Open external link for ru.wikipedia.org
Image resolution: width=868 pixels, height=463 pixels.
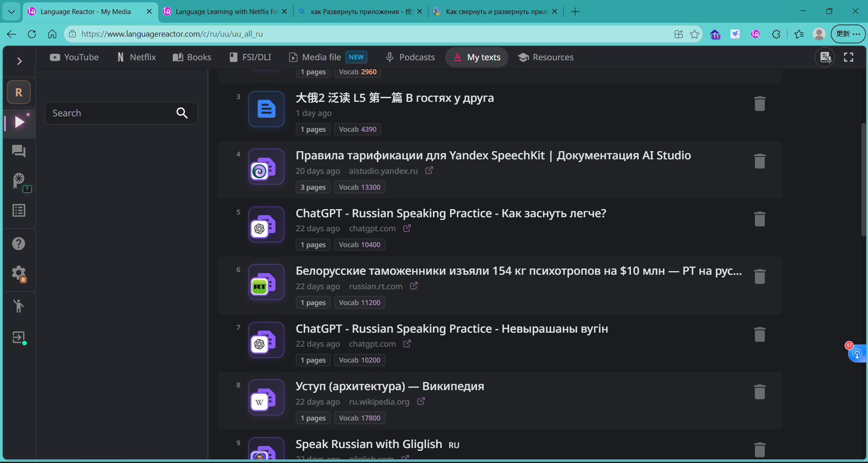(x=421, y=401)
